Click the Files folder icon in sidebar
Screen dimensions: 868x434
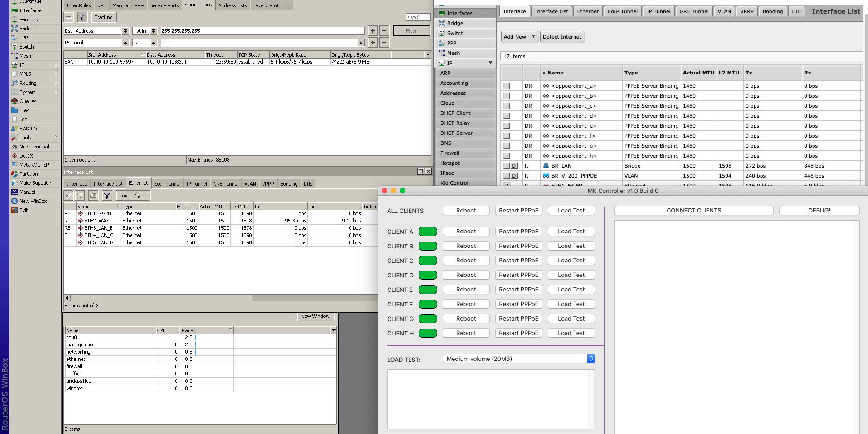click(15, 110)
